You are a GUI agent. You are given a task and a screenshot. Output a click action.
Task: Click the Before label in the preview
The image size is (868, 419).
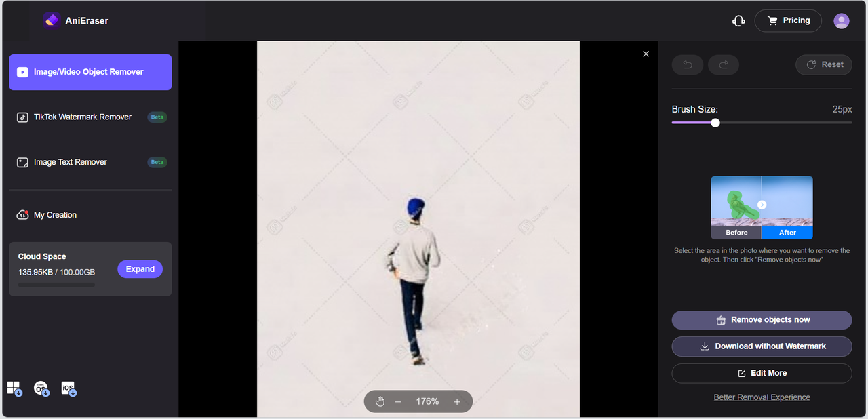[x=736, y=233]
